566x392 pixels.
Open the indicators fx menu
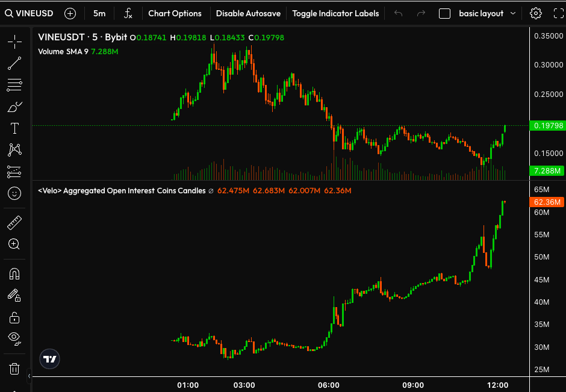tap(128, 14)
